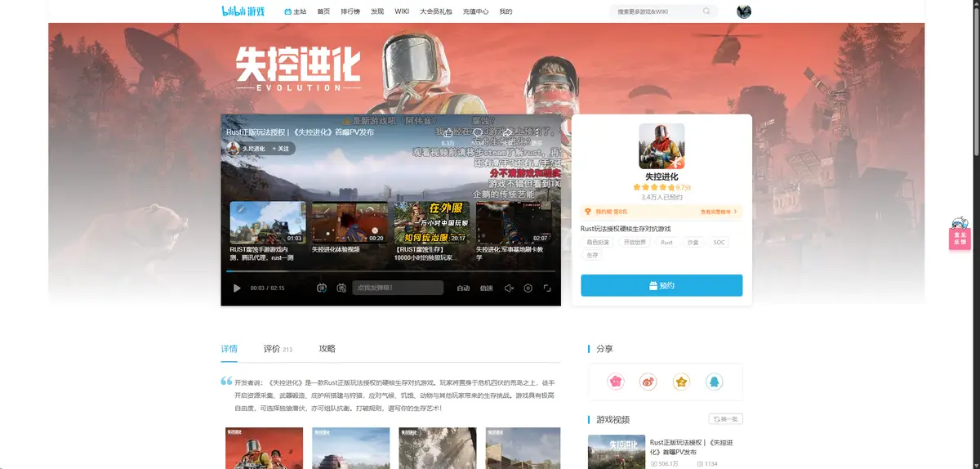Share the video with arrow icon
Screen dimensions: 980x469
click(x=507, y=133)
